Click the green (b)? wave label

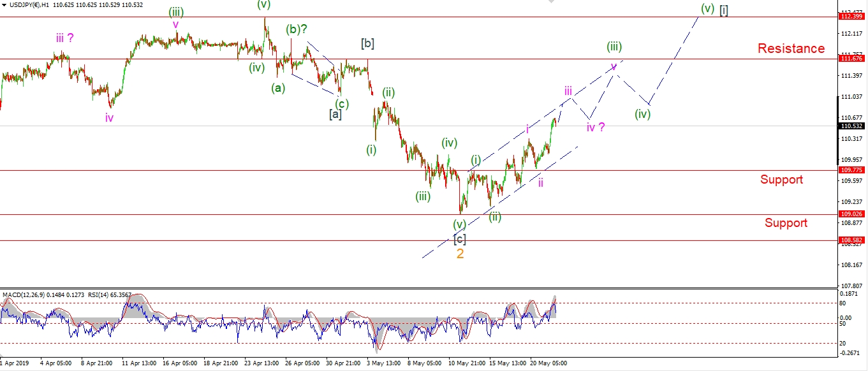click(x=297, y=29)
